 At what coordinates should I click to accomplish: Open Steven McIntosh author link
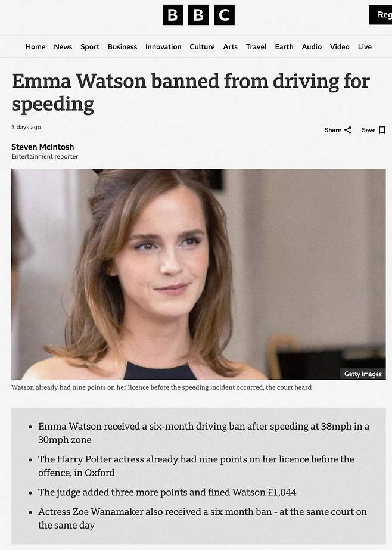click(43, 147)
